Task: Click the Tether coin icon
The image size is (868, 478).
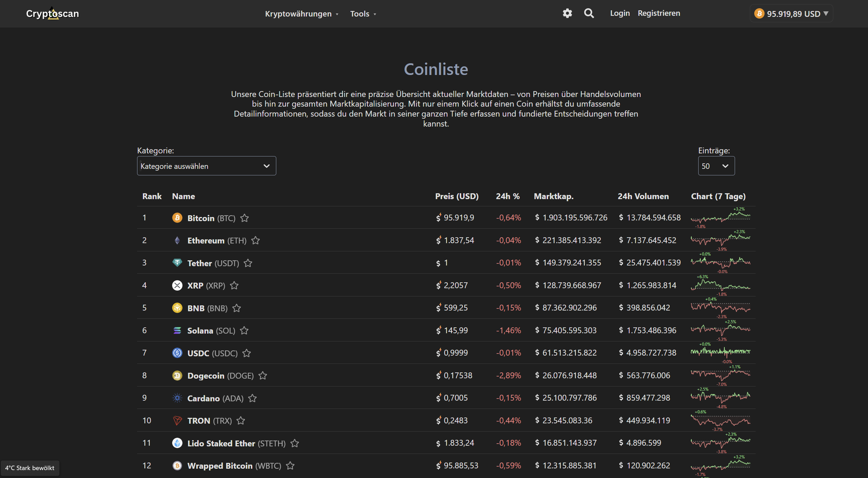Action: [177, 263]
